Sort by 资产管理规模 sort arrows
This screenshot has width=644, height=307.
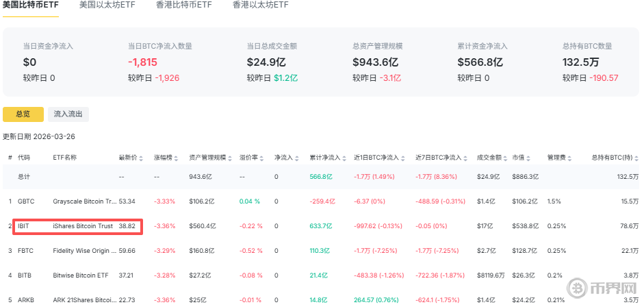[x=229, y=158]
